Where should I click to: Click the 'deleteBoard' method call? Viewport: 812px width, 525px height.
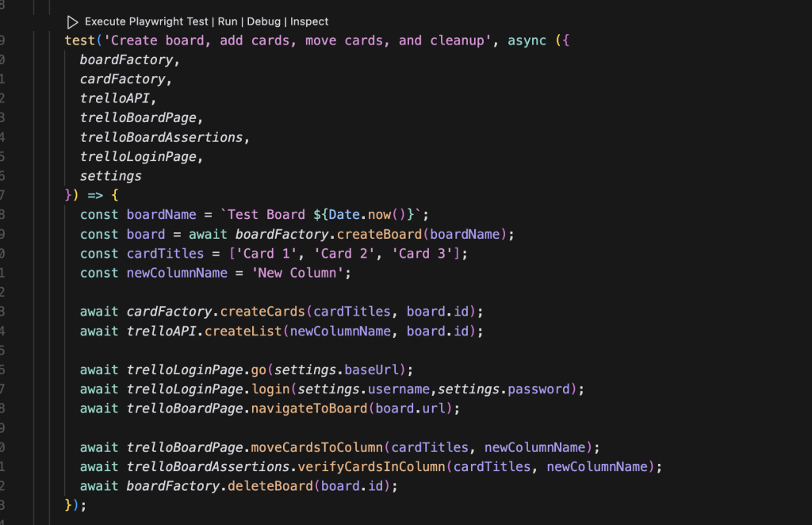270,486
